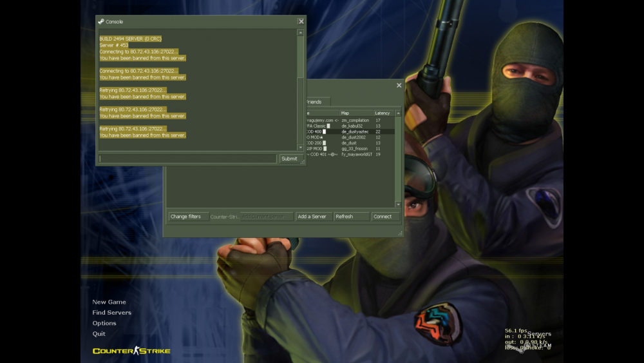Image resolution: width=644 pixels, height=363 pixels.
Task: Click server list scroll-down arrow
Action: (398, 204)
